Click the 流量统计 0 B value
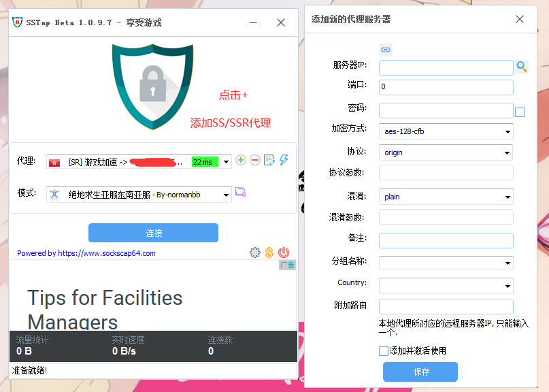The image size is (549, 392). (x=24, y=351)
